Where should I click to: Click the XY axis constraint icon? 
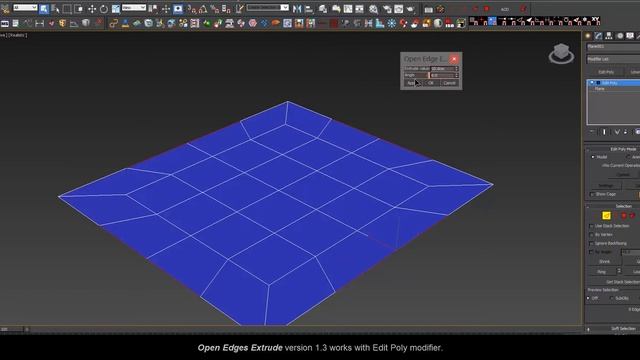tap(596, 20)
